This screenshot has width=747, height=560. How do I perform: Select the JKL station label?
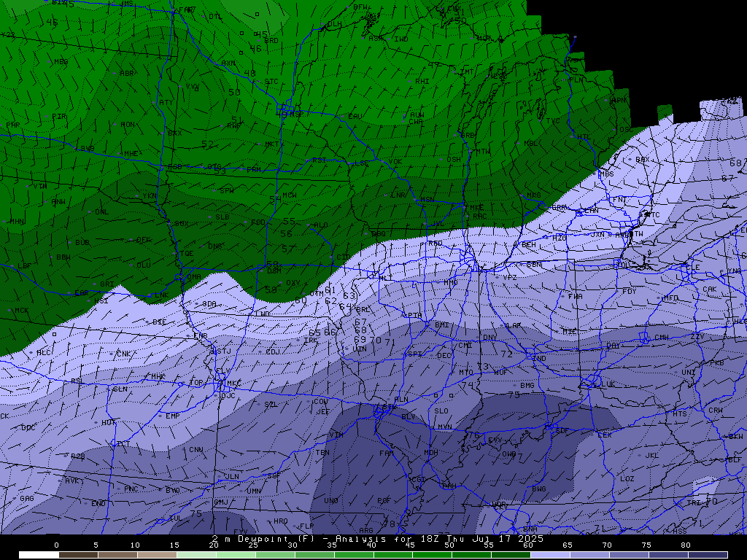coord(651,455)
